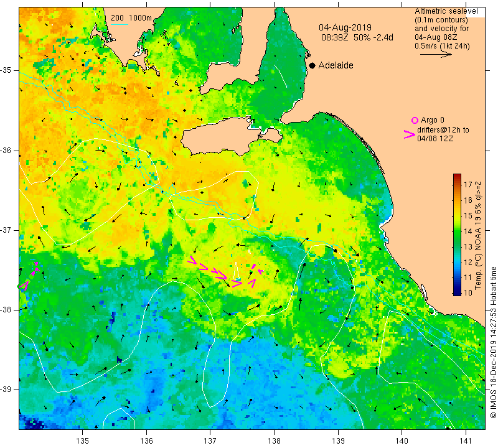Select the longitude axis label '139'

click(x=338, y=441)
